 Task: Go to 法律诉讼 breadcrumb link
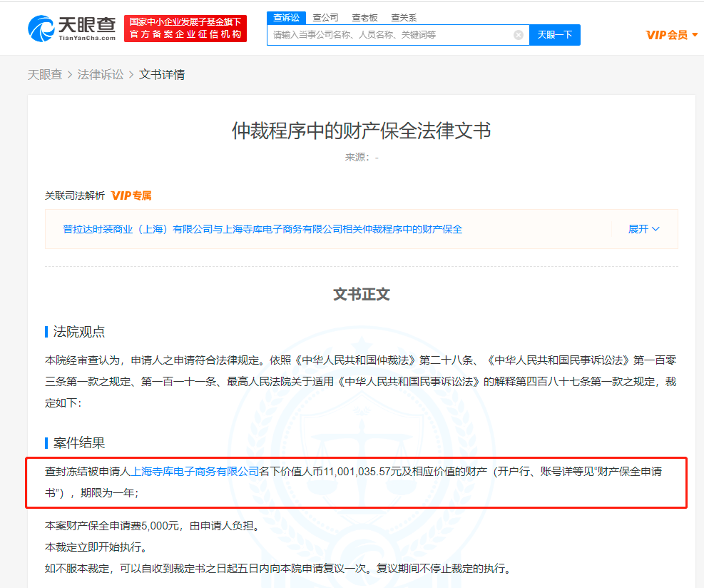pyautogui.click(x=100, y=74)
